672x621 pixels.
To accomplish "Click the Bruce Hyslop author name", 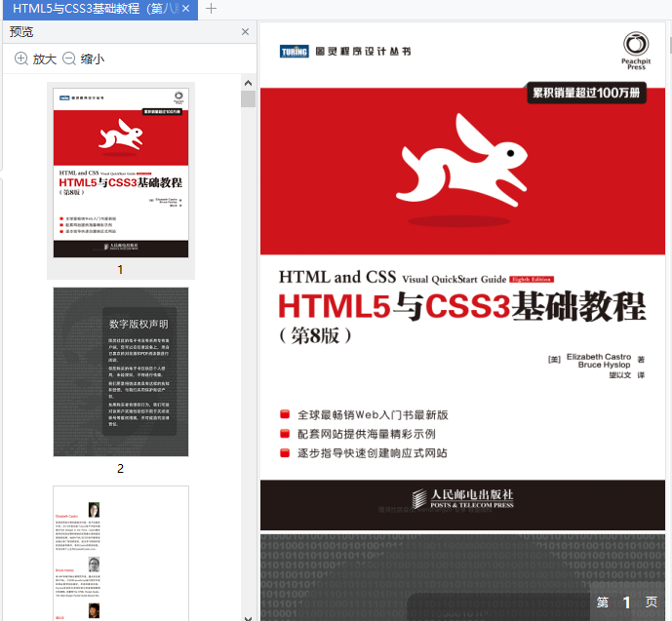I will tap(605, 365).
